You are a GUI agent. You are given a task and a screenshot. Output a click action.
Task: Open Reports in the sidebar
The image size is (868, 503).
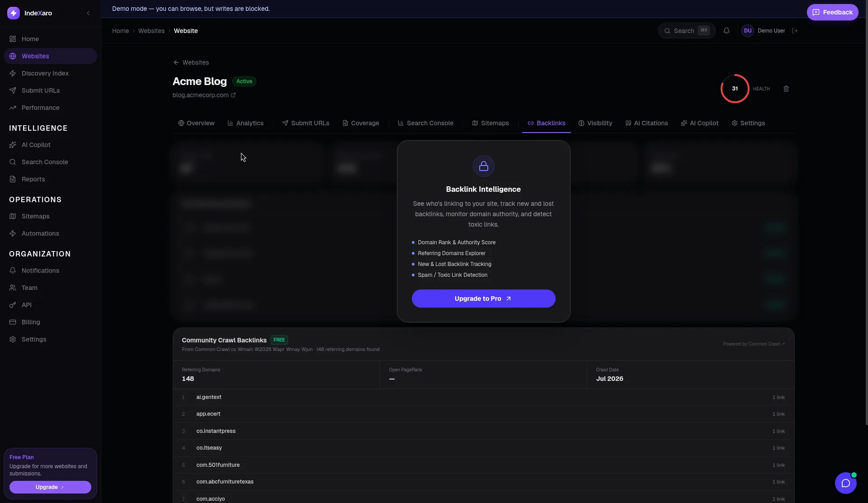pos(50,179)
